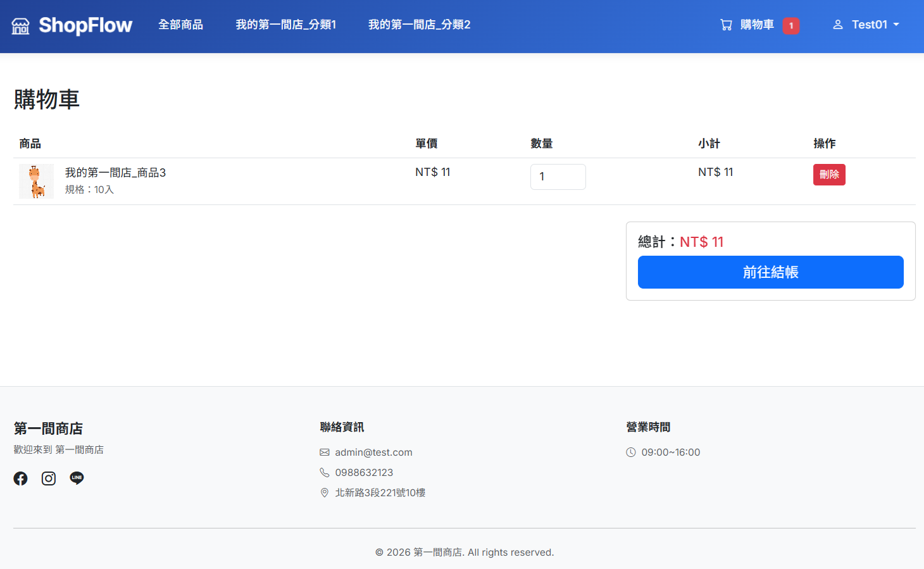Viewport: 924px width, 569px height.
Task: Click the quantity input field
Action: point(558,177)
